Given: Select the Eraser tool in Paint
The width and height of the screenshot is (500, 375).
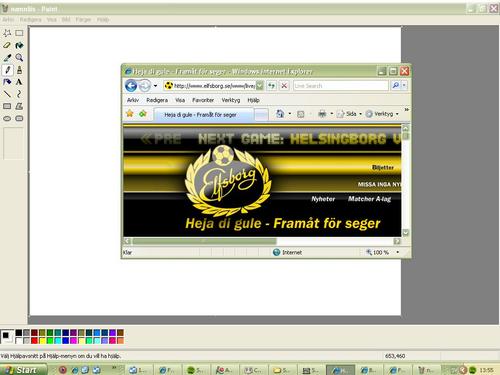Looking at the screenshot, I should click(7, 45).
